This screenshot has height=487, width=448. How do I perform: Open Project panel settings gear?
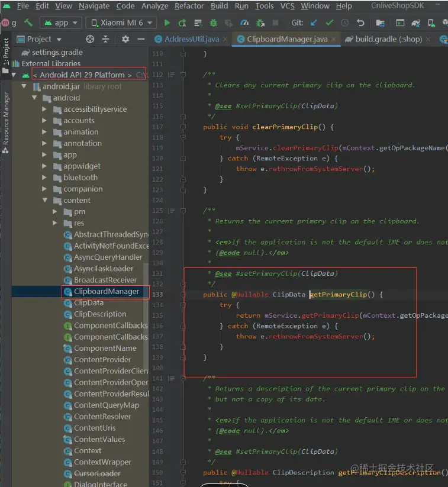click(125, 39)
